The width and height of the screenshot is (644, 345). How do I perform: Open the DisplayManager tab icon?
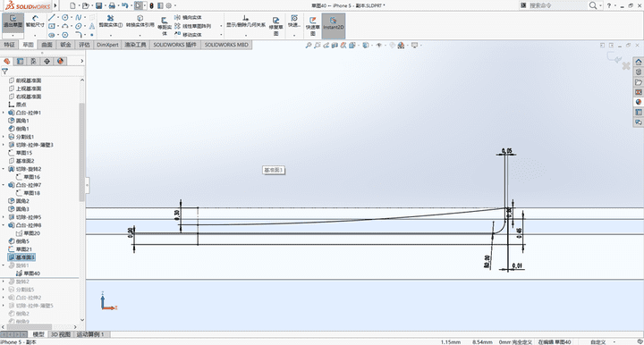click(x=61, y=61)
